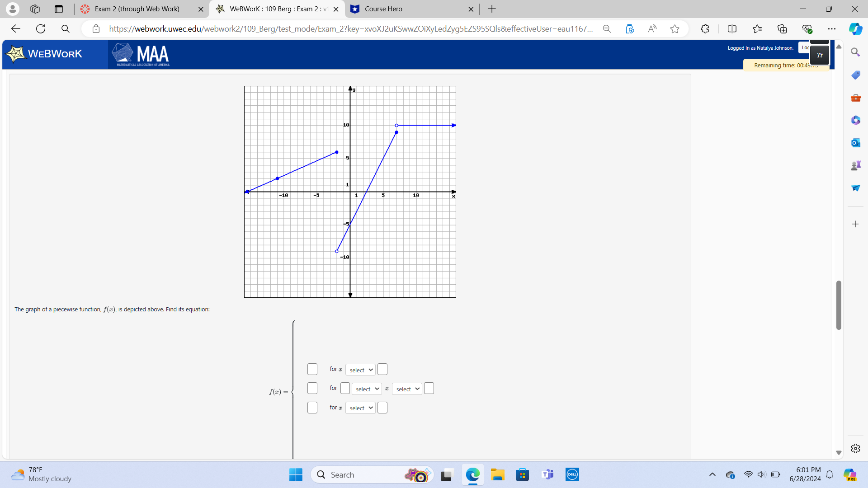Click first piece expression input box
Screen dimensions: 868x488
point(312,370)
